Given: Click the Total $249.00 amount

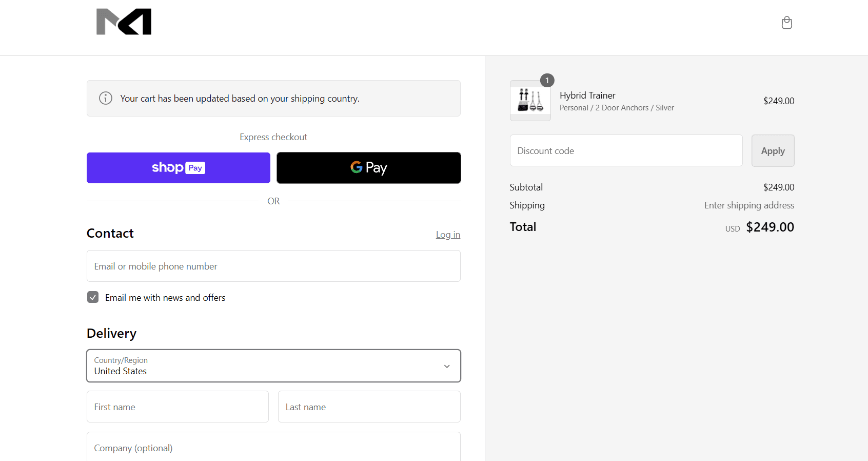Looking at the screenshot, I should [x=770, y=227].
